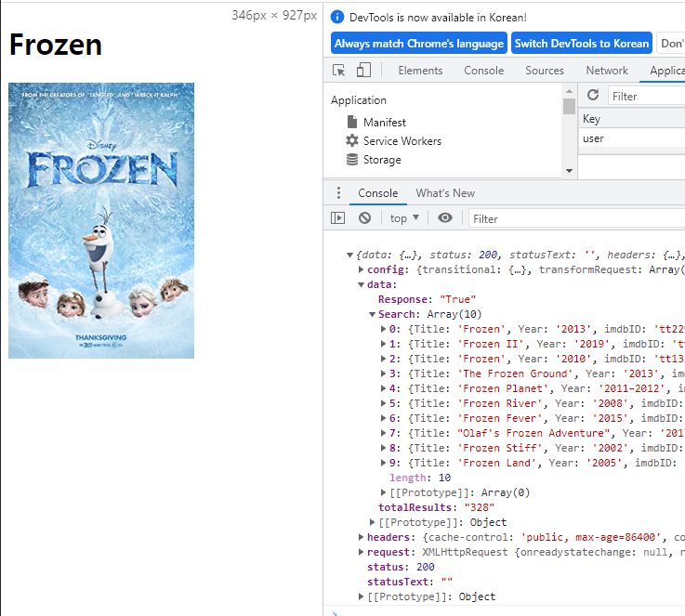
Task: Click the length: 10 line
Action: pyautogui.click(x=420, y=478)
